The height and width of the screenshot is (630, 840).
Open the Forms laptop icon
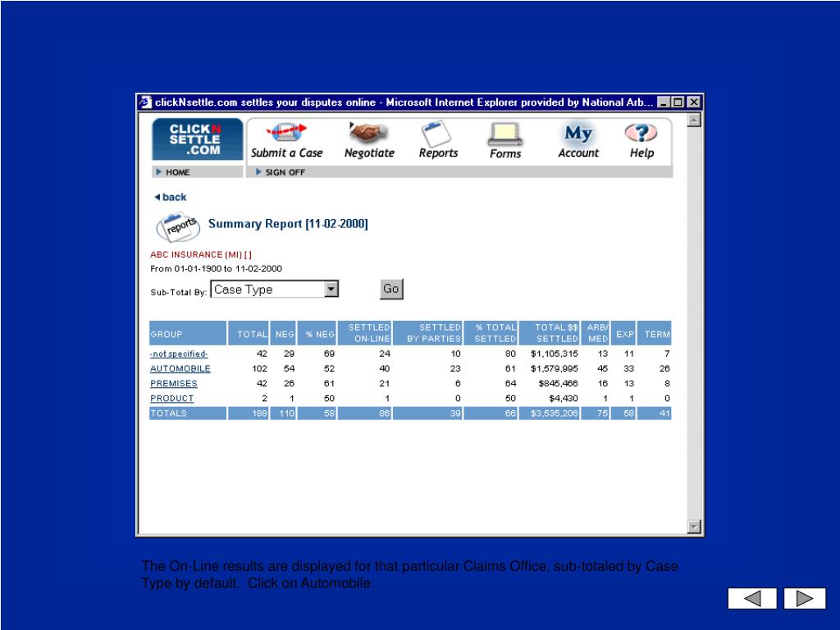[504, 134]
